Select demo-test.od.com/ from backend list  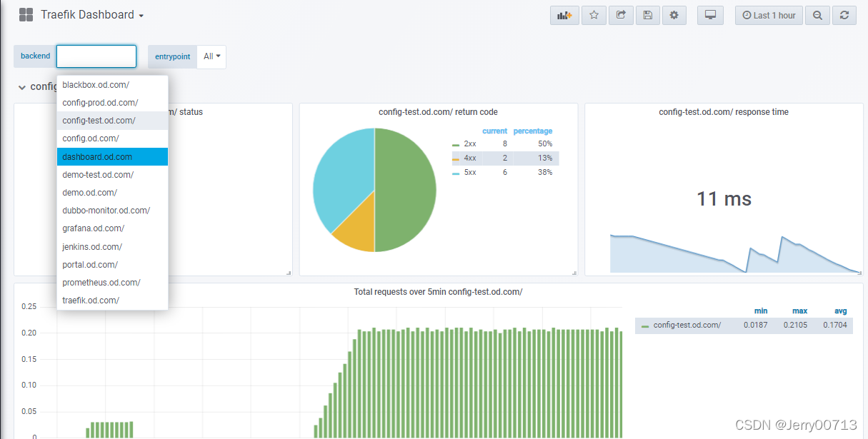112,175
